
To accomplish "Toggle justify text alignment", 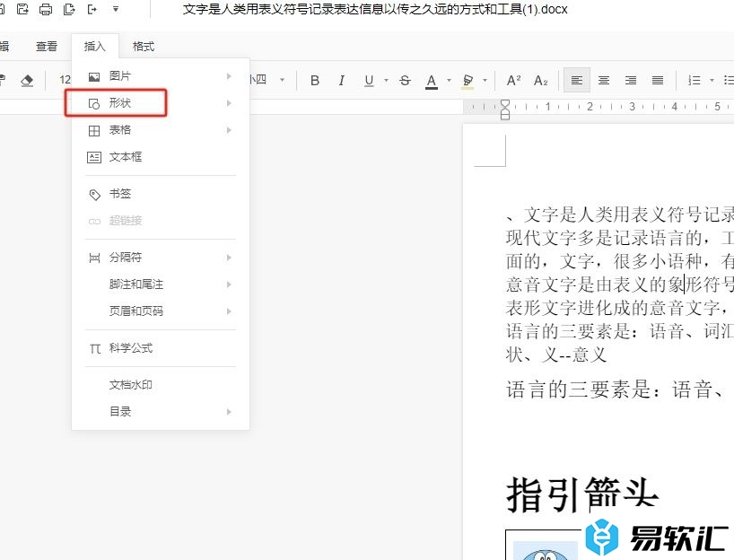I will 658,81.
